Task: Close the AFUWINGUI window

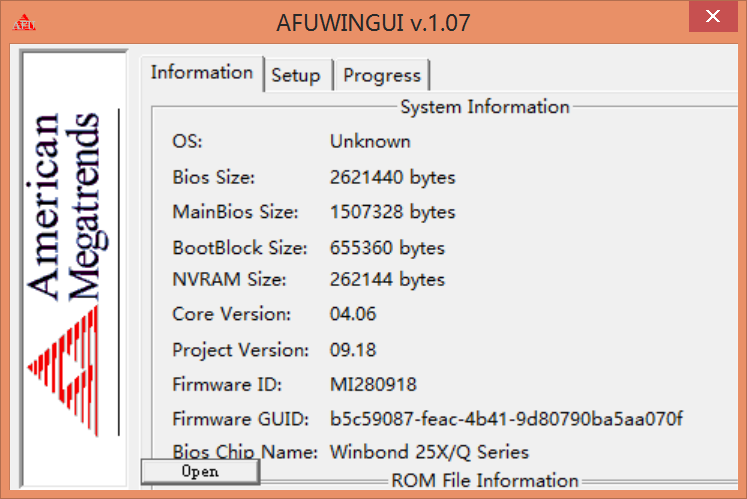Action: pos(712,17)
